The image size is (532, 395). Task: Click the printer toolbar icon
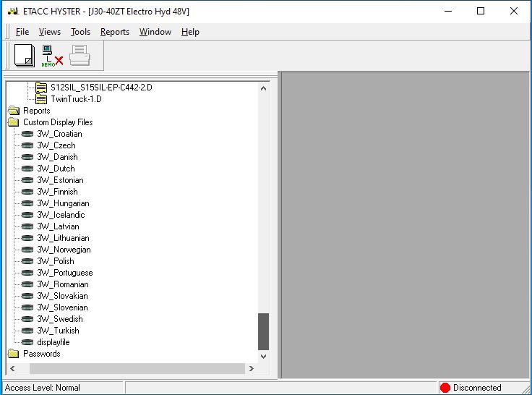pos(80,56)
